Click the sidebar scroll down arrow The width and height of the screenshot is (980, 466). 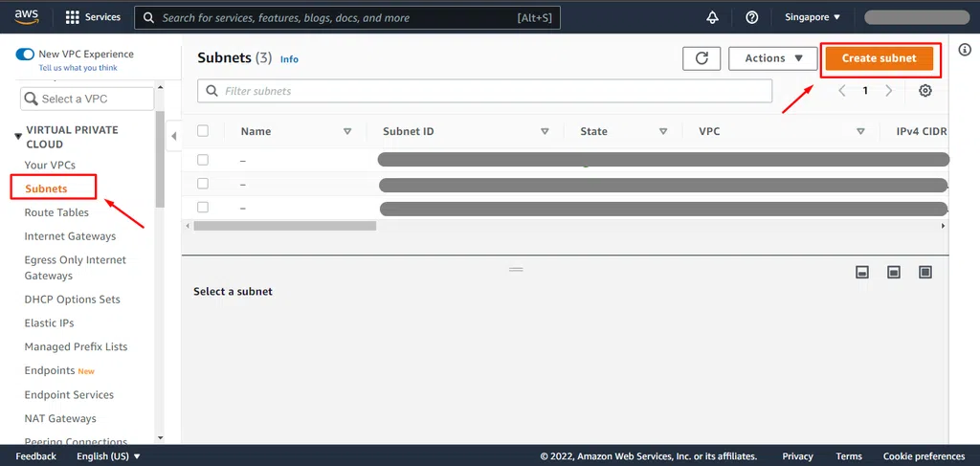pyautogui.click(x=160, y=438)
